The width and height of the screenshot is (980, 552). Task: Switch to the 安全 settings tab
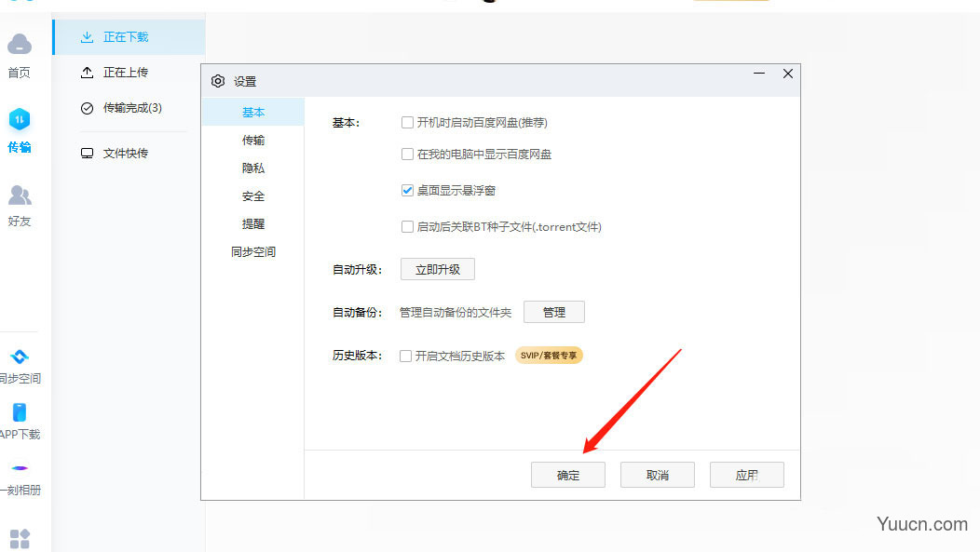tap(253, 196)
